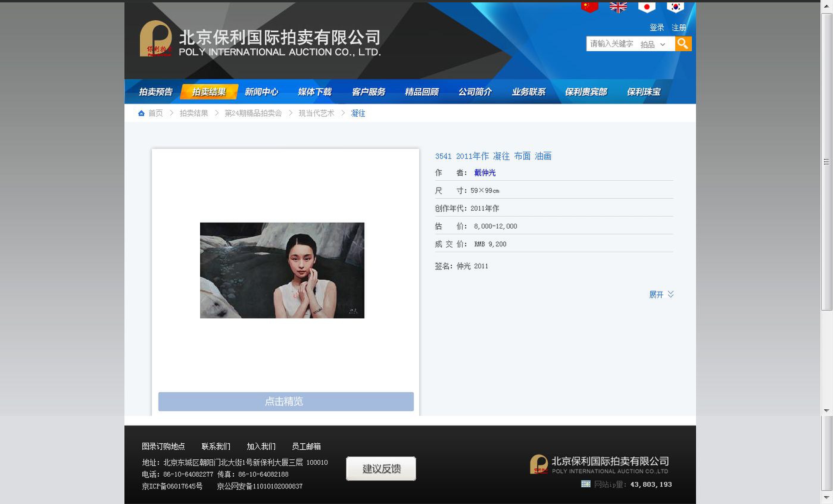Click 凝往 breadcrumb item
This screenshot has height=504, width=833.
click(x=358, y=113)
